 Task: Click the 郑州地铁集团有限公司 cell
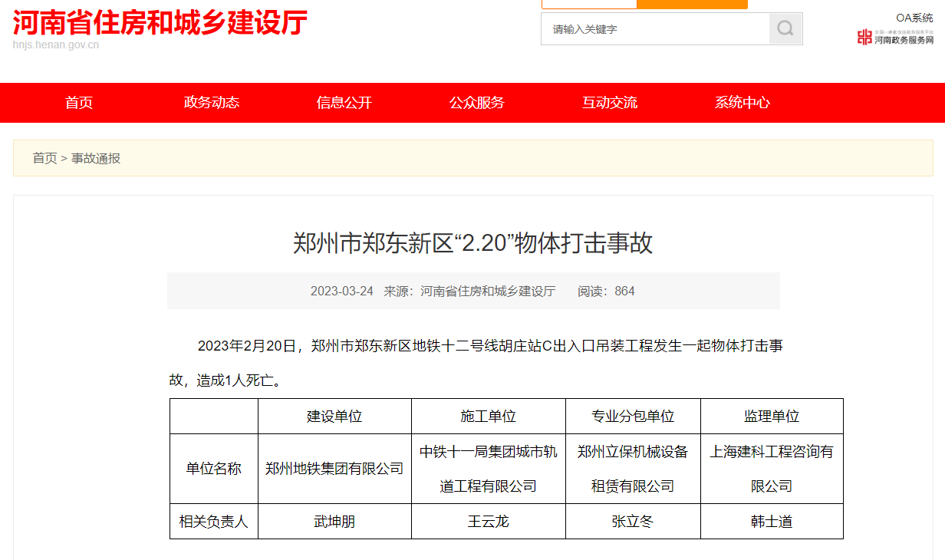(x=334, y=469)
